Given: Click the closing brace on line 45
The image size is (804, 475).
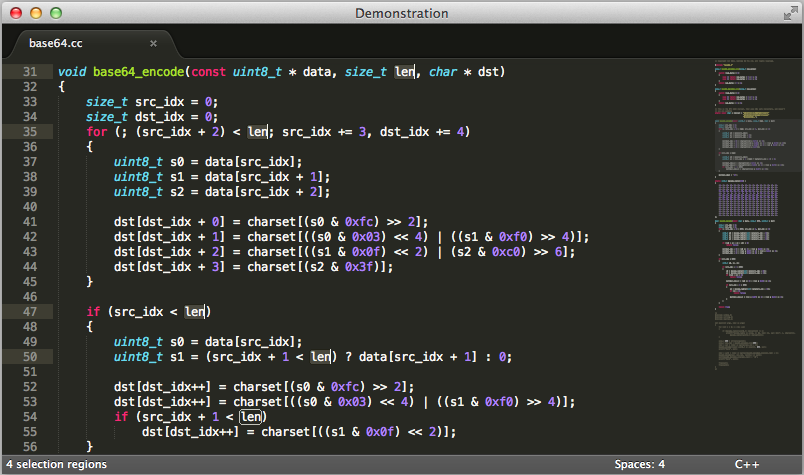Looking at the screenshot, I should [x=90, y=282].
